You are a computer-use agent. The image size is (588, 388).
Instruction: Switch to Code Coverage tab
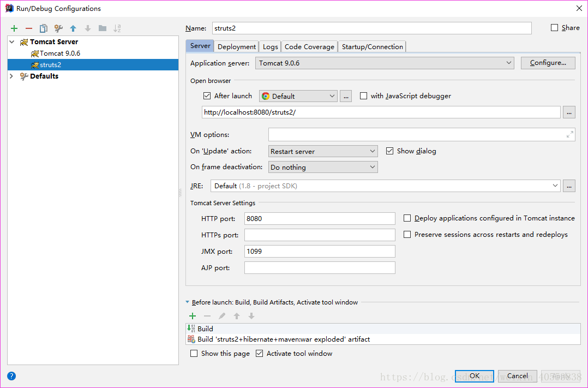tap(309, 46)
